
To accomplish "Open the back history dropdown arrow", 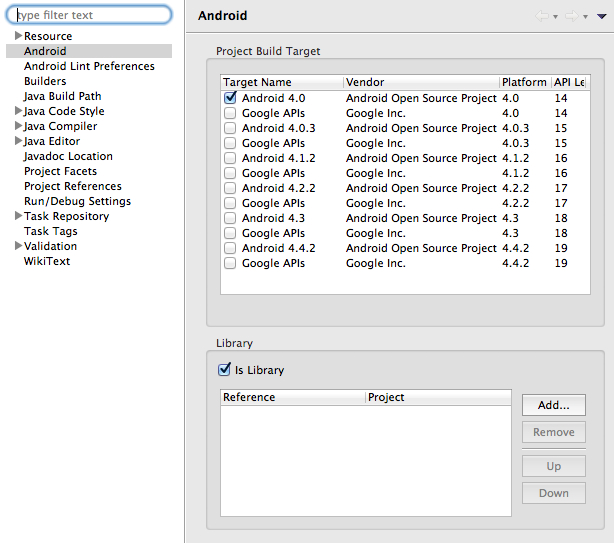I will pos(555,17).
